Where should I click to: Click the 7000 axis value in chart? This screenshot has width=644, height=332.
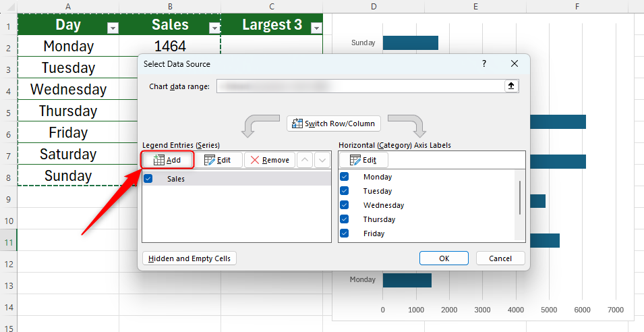coord(615,310)
